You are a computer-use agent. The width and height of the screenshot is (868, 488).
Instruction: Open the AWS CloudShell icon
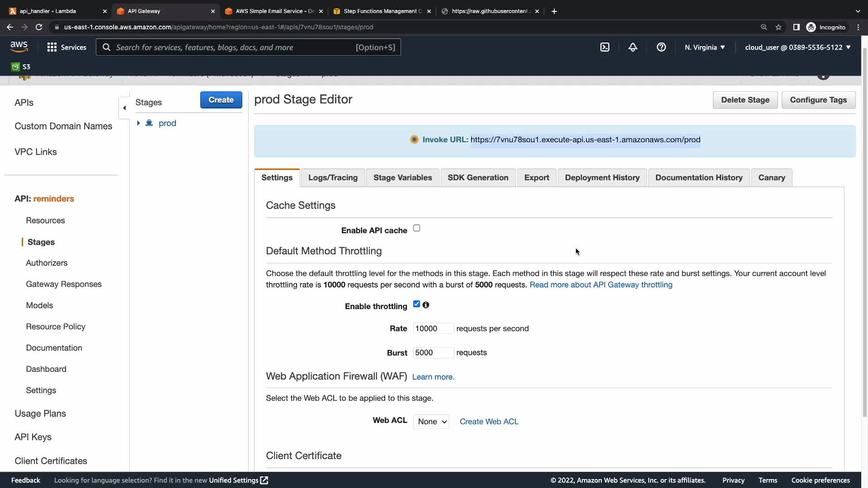click(604, 47)
